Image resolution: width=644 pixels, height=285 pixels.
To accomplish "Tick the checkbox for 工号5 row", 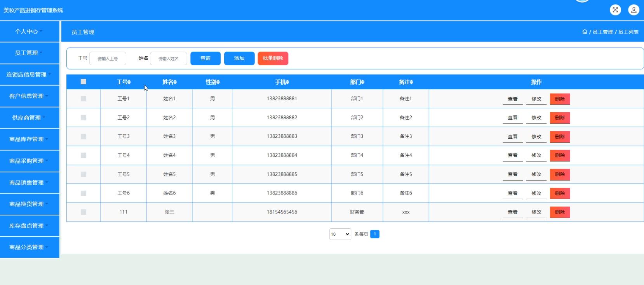I will pos(84,174).
